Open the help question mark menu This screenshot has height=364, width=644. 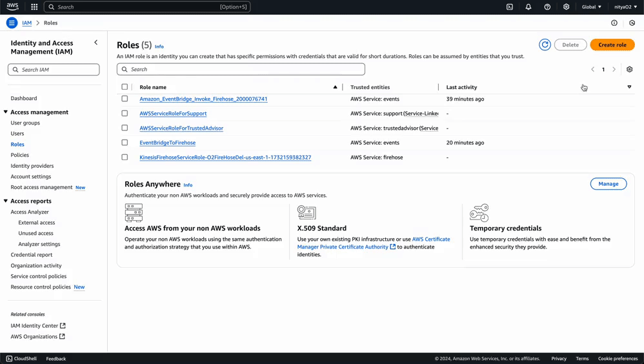click(547, 7)
